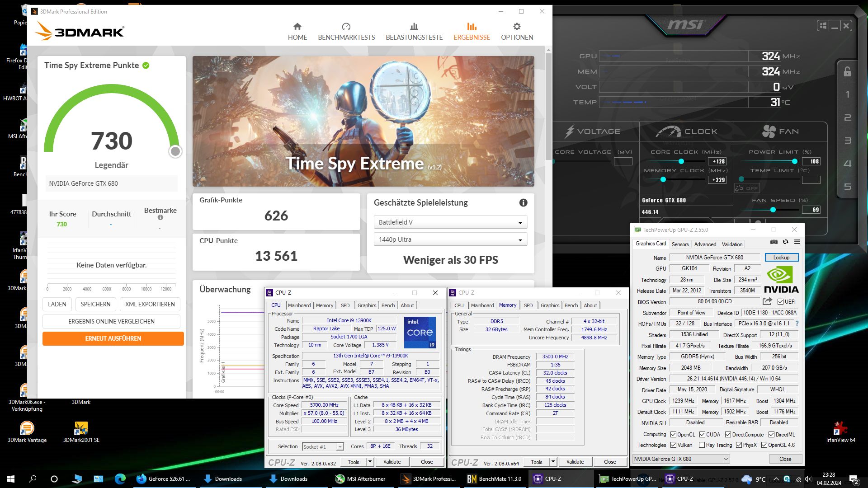Click the MSI Afterburner lock icon
This screenshot has width=868, height=488.
(848, 71)
